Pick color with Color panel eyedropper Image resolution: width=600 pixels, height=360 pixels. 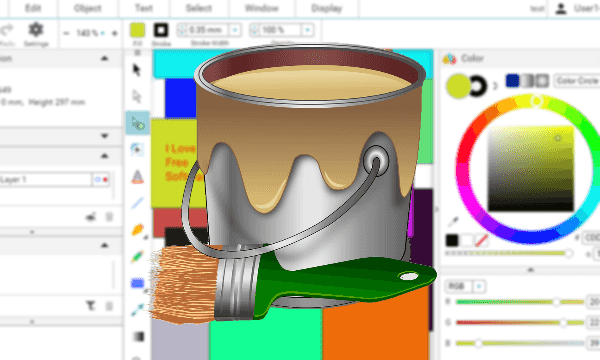point(453,221)
